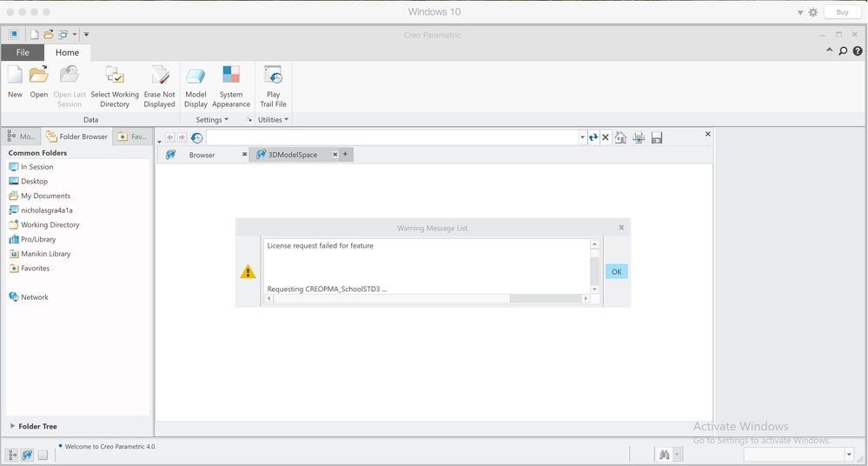Click the binoculars find icon in status bar
868x466 pixels.
tap(665, 455)
